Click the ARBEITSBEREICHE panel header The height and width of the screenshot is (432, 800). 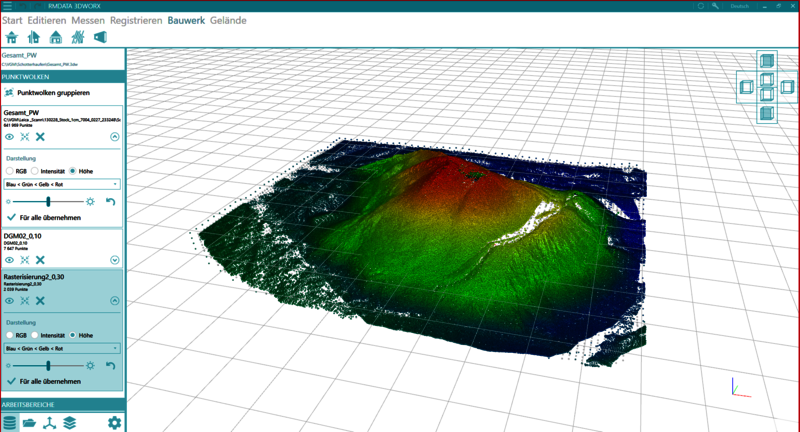coord(62,404)
